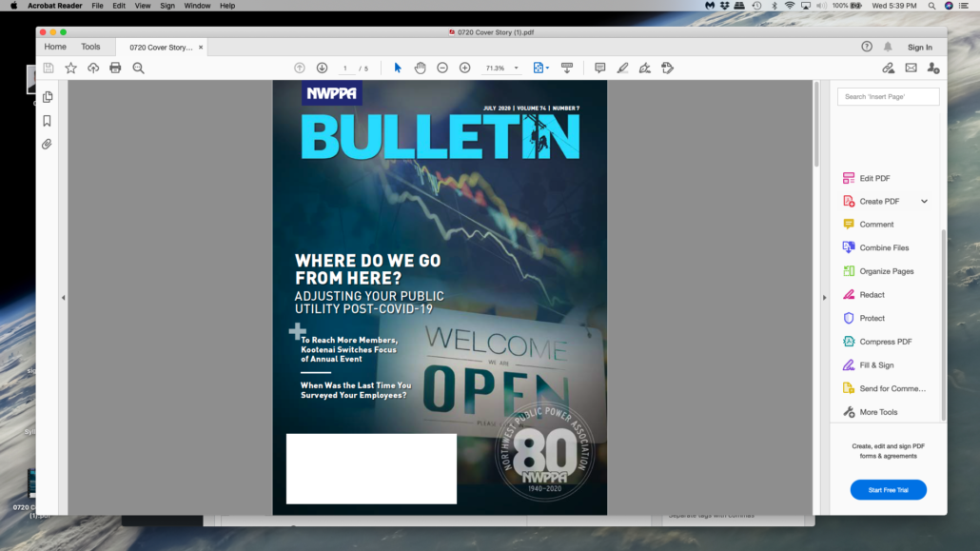The height and width of the screenshot is (551, 980).
Task: Switch to the Tools tab
Action: tap(90, 47)
